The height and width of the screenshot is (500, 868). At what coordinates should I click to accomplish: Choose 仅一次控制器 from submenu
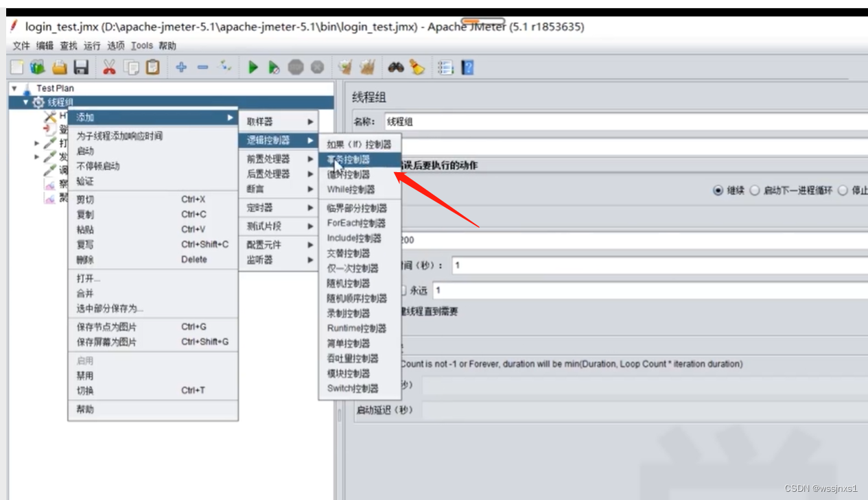[360, 268]
